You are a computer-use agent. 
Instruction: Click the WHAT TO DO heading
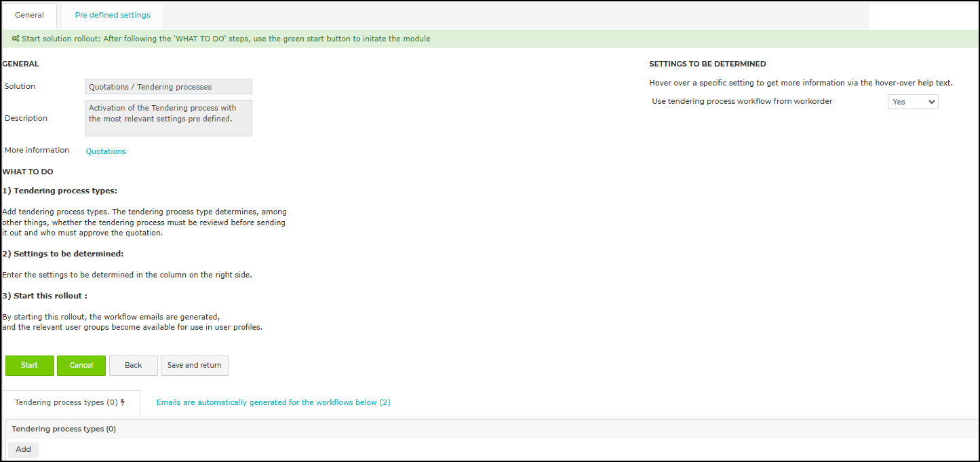28,172
